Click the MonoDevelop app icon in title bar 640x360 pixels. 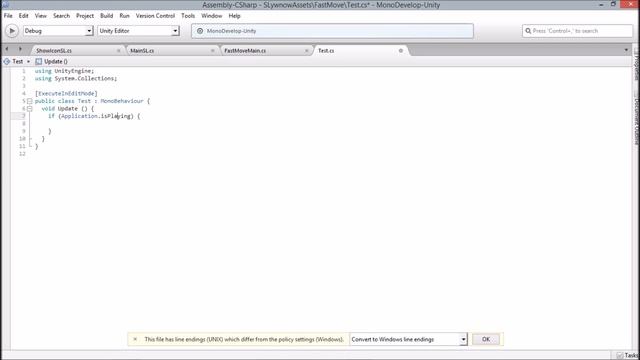[6, 4]
